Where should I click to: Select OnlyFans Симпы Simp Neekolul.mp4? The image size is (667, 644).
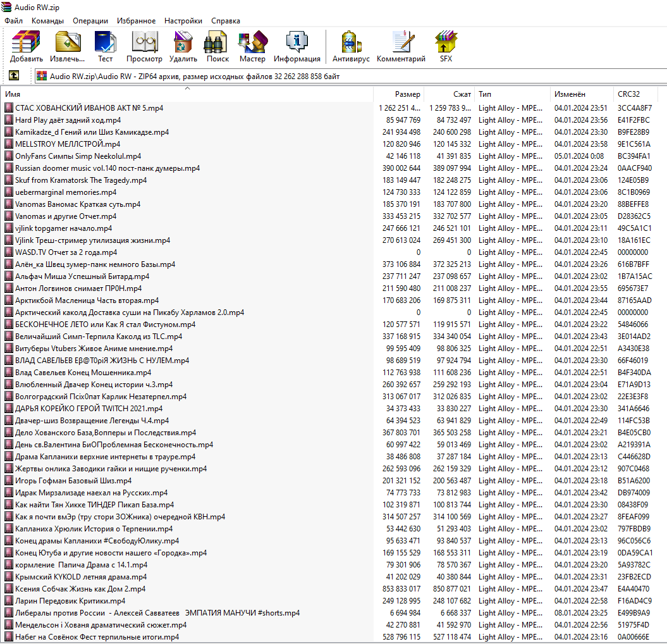[78, 156]
